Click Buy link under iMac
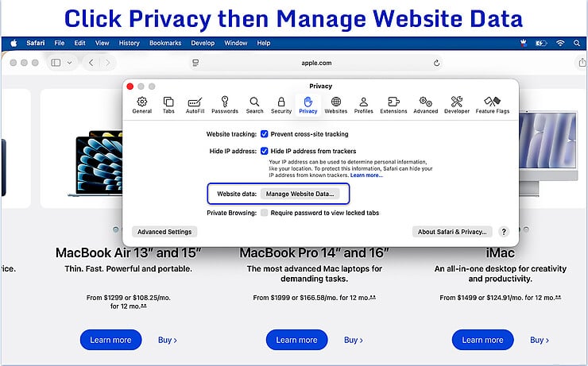 (540, 340)
